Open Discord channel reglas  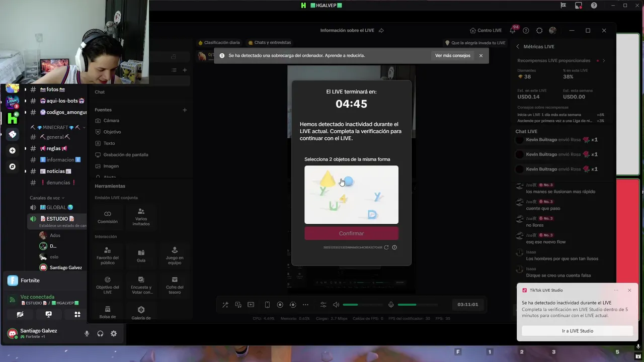(x=57, y=148)
